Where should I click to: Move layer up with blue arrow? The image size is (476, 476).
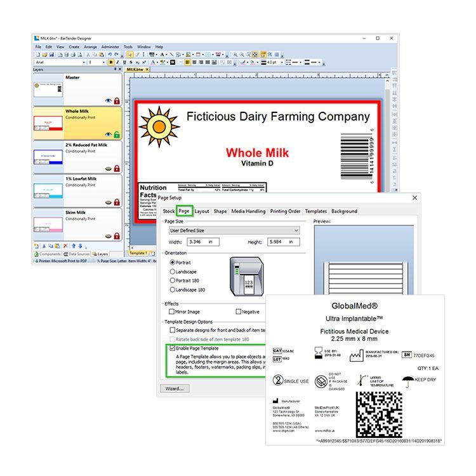pyautogui.click(x=73, y=246)
